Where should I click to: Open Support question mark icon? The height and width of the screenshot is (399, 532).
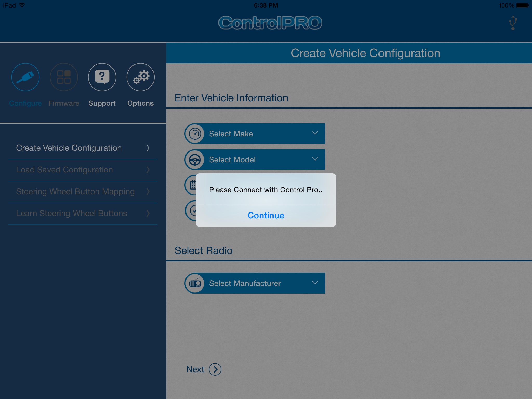(x=102, y=77)
